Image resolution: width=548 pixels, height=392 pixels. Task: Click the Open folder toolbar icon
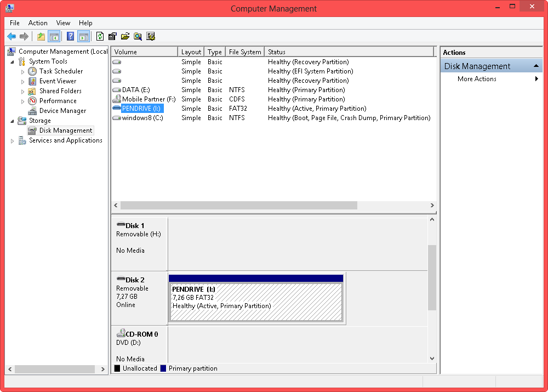(x=125, y=36)
